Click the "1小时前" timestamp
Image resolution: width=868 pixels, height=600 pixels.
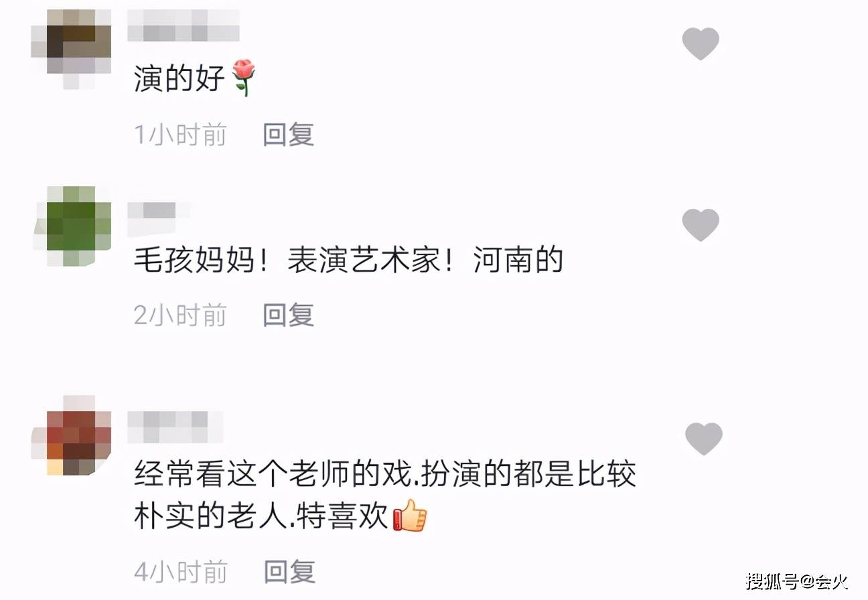pos(180,135)
